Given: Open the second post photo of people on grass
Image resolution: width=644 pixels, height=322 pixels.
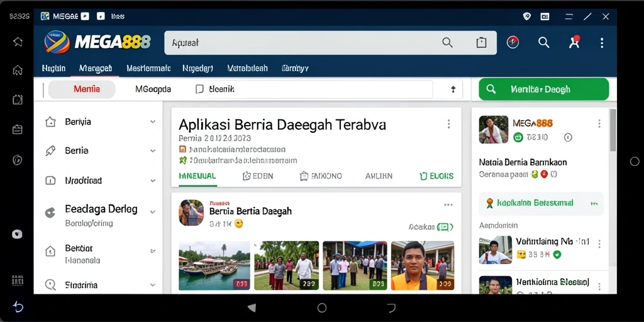Looking at the screenshot, I should [286, 266].
